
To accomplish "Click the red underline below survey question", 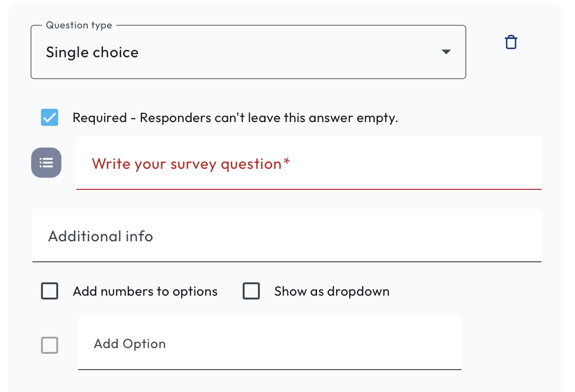I will point(308,189).
